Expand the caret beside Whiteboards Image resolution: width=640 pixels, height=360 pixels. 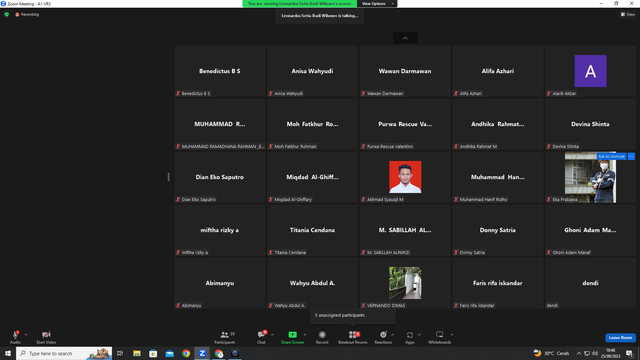pos(452,335)
